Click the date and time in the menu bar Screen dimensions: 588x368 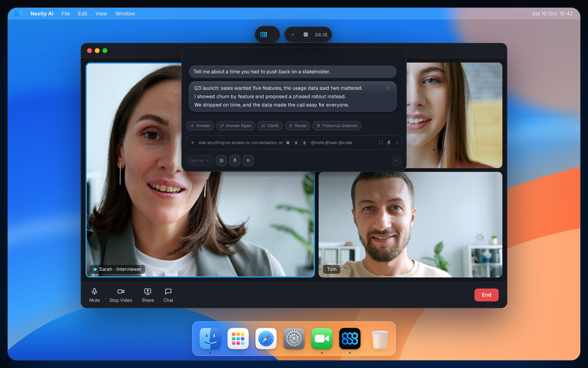pyautogui.click(x=552, y=14)
